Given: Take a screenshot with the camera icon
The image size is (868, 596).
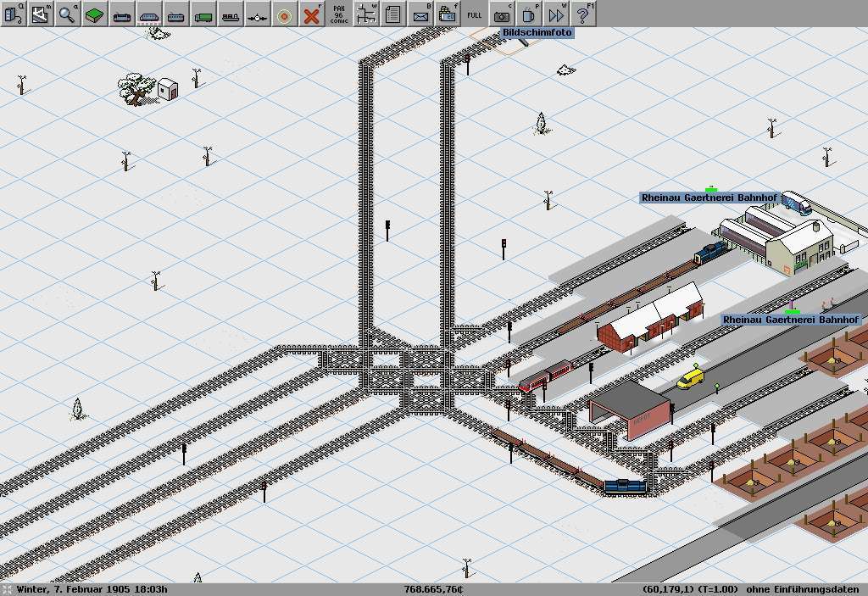Looking at the screenshot, I should (503, 14).
